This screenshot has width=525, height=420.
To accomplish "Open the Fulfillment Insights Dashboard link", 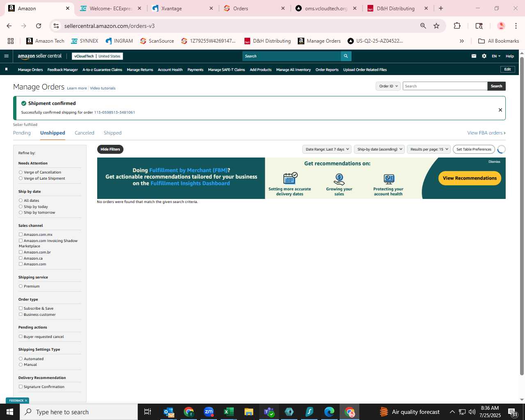I will click(x=190, y=183).
